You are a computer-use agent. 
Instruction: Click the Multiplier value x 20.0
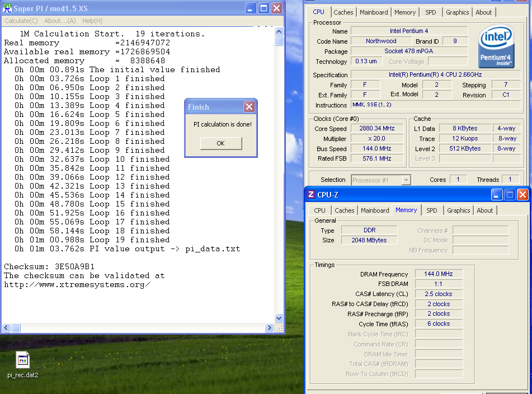point(377,138)
